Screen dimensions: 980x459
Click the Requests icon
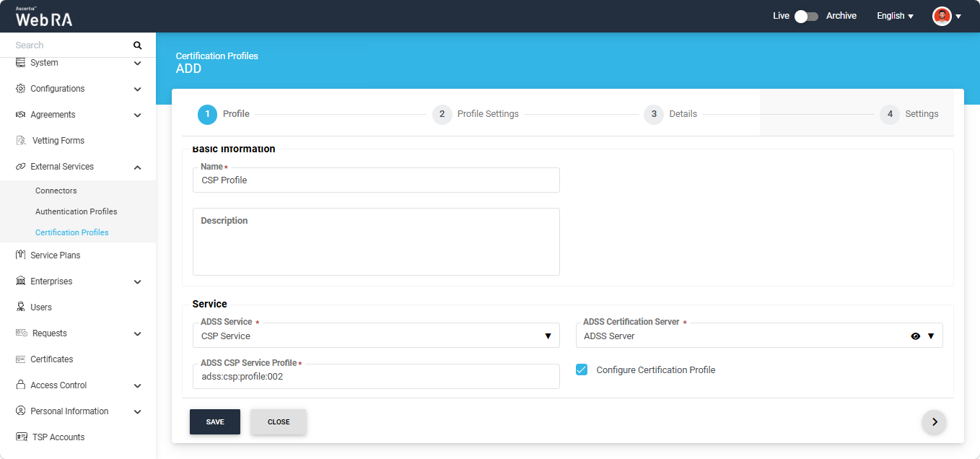pyautogui.click(x=22, y=333)
